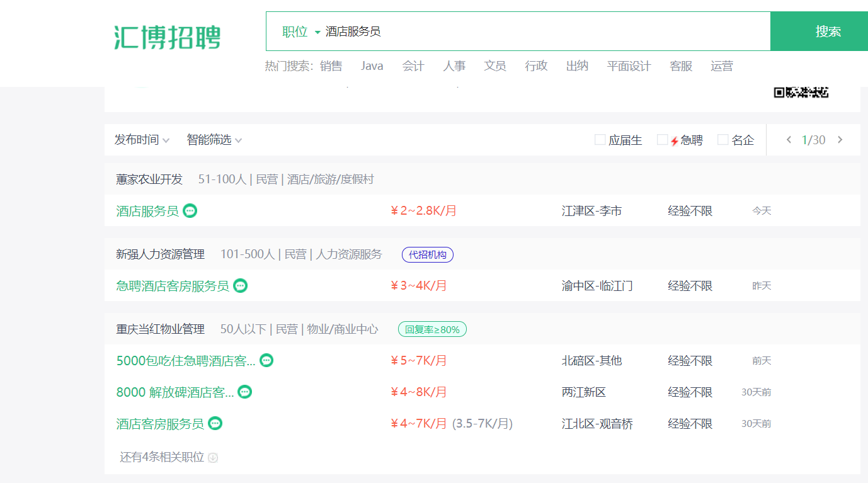
Task: Open chat icon beside 急聘酒店客房服务员 job
Action: pyautogui.click(x=240, y=286)
